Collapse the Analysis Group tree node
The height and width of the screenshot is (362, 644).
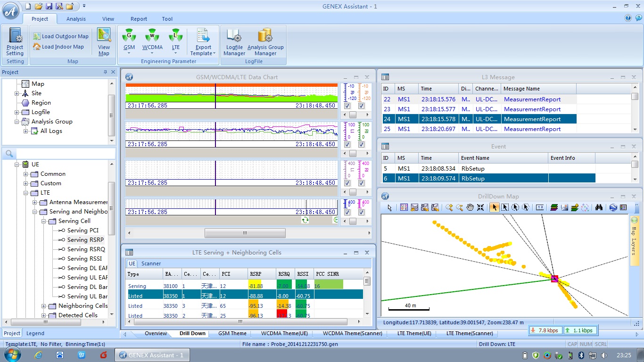(x=17, y=122)
